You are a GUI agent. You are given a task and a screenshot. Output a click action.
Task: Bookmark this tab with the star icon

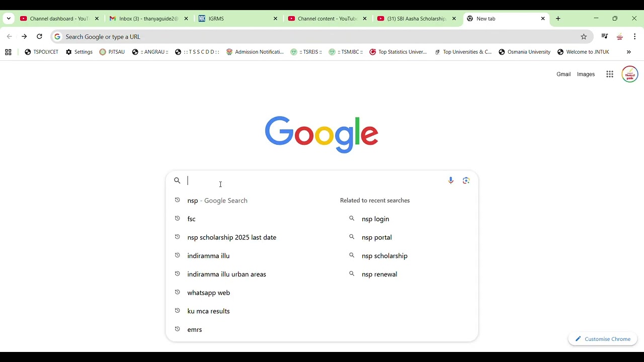pos(584,37)
